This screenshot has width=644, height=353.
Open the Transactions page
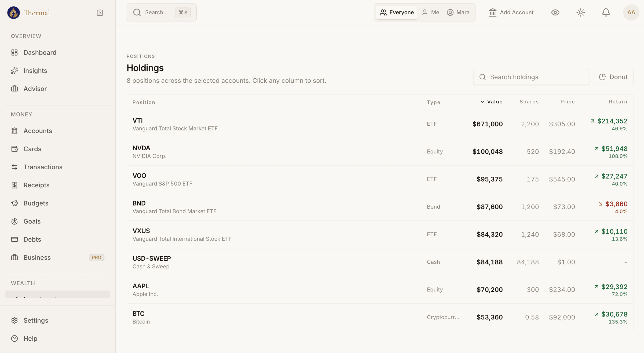pyautogui.click(x=58, y=167)
